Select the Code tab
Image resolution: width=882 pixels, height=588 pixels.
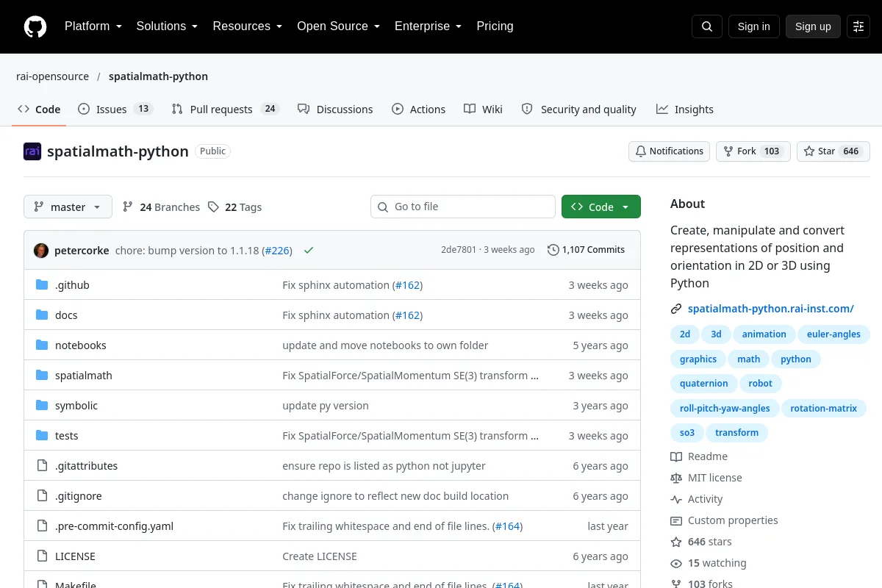point(39,110)
